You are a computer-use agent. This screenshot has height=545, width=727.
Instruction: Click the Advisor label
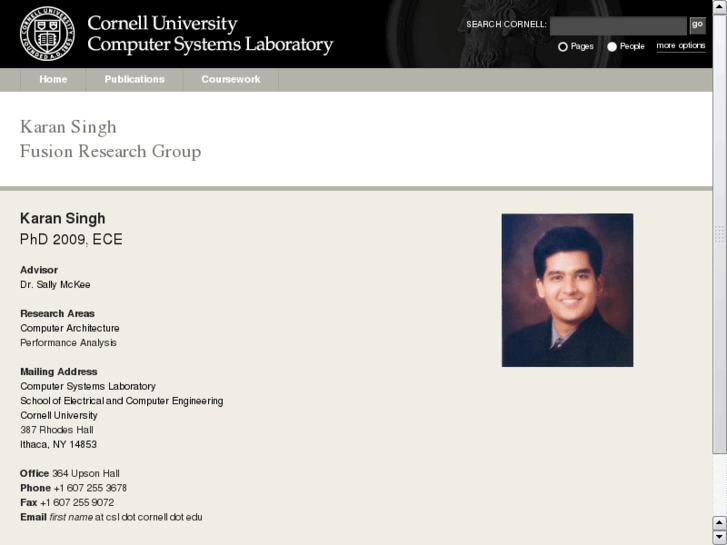pyautogui.click(x=39, y=270)
